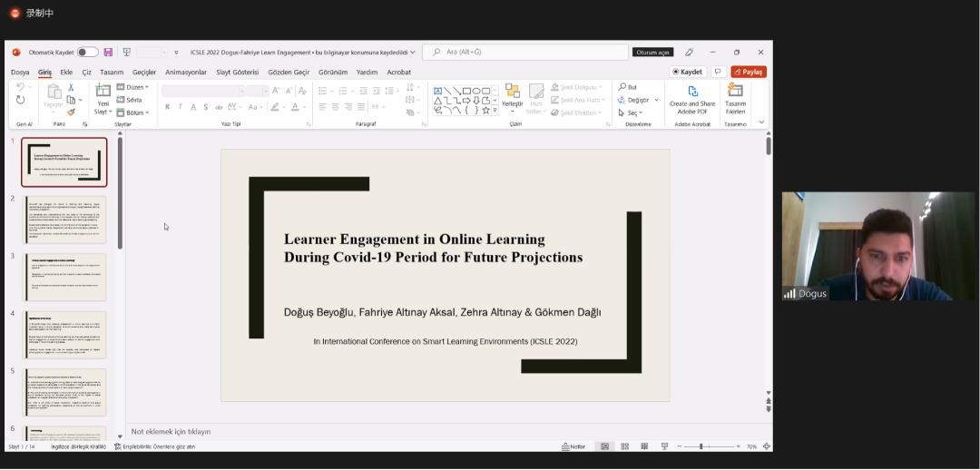The image size is (980, 470).
Task: Open the Seç select dropdown
Action: pos(632,113)
